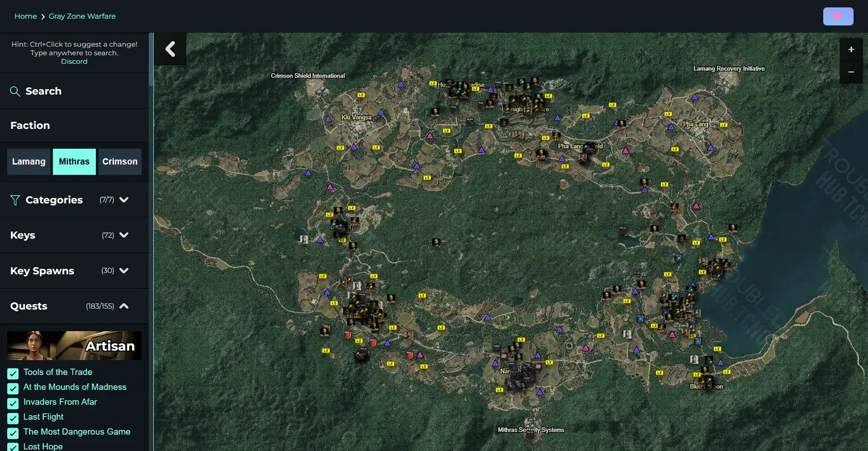Click the magnifier icon beside Search
Image resolution: width=868 pixels, height=451 pixels.
click(15, 92)
